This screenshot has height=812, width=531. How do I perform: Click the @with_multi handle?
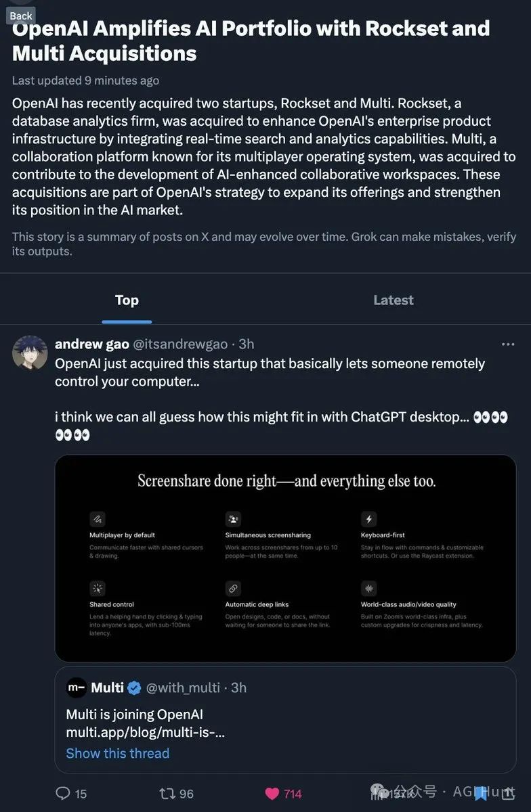[183, 687]
